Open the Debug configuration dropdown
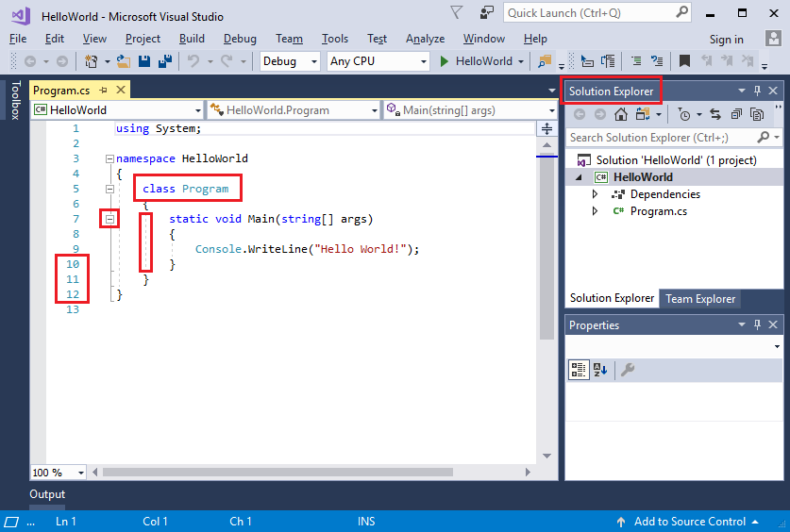Image resolution: width=790 pixels, height=532 pixels. [x=292, y=61]
